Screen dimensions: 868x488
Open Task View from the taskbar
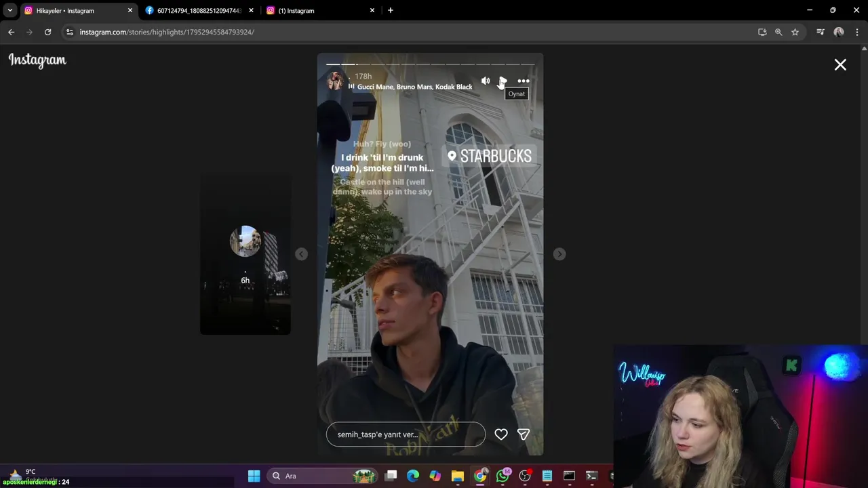(391, 476)
